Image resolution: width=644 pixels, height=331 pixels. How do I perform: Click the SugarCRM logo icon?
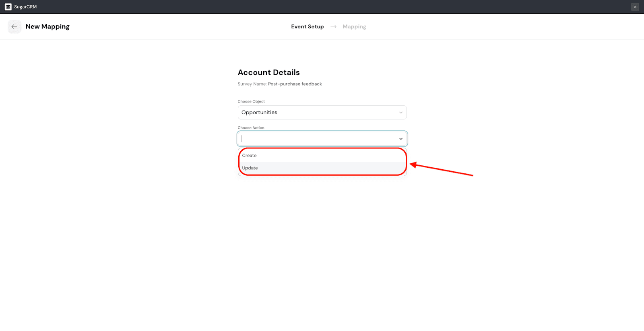pyautogui.click(x=8, y=7)
